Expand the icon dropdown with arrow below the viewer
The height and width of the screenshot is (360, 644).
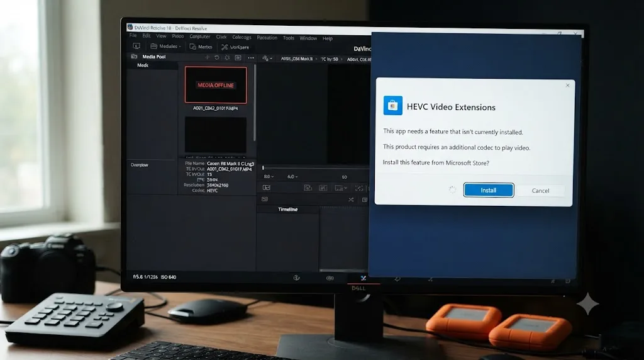(341, 188)
